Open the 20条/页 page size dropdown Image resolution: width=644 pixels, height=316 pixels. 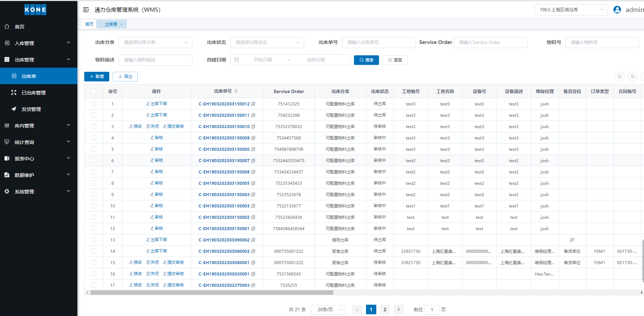[328, 309]
